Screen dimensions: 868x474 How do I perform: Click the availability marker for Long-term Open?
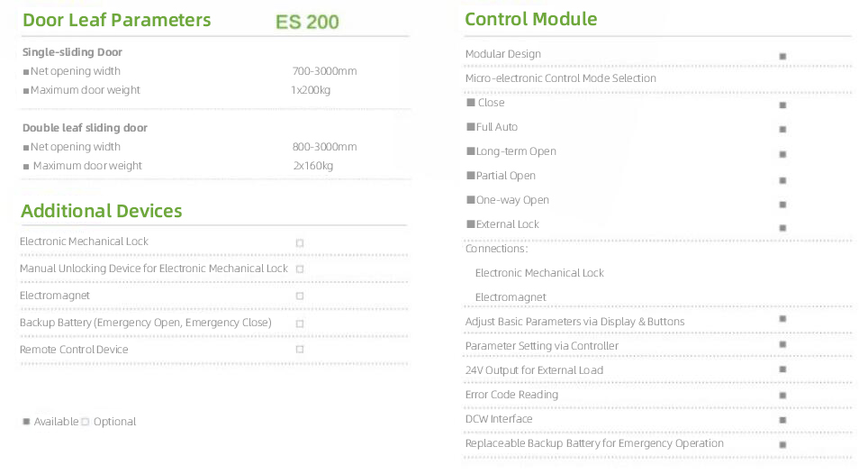tap(782, 154)
